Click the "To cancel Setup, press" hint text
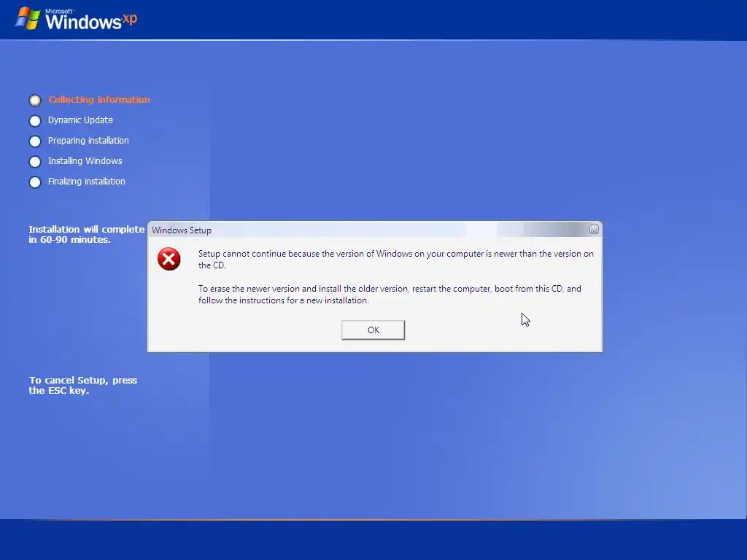The image size is (747, 560). pos(83,385)
